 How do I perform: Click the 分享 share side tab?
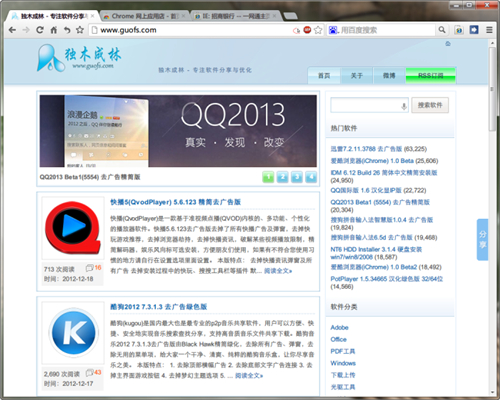[x=483, y=239]
